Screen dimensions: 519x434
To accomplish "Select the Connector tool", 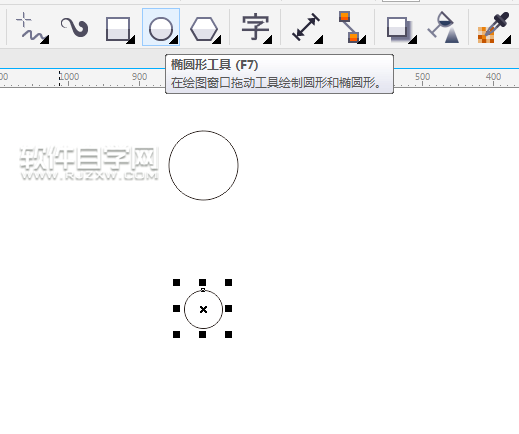I will click(350, 27).
